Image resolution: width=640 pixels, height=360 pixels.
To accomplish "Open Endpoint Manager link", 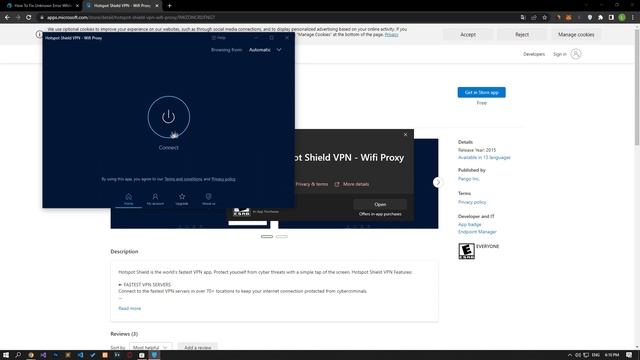I will (x=477, y=232).
